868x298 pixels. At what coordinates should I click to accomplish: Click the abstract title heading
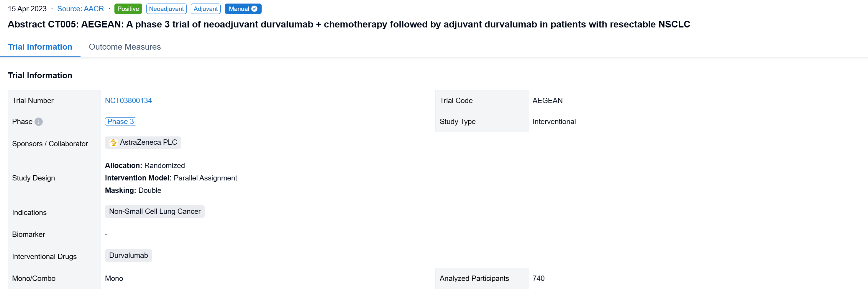pos(349,24)
